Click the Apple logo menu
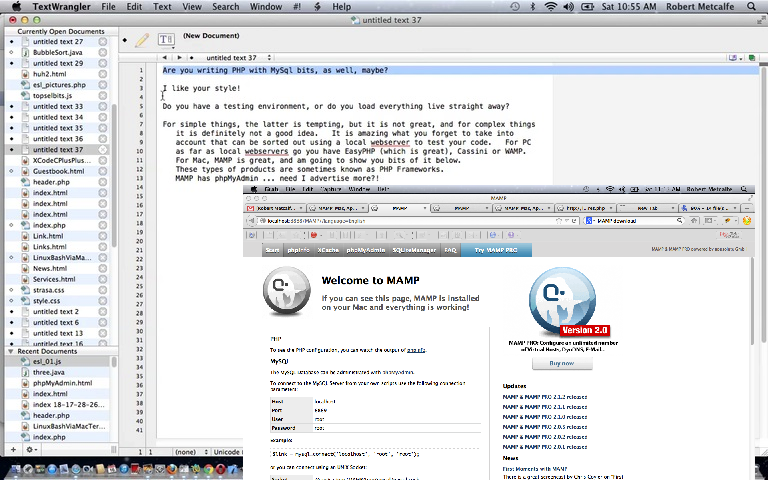 16,6
